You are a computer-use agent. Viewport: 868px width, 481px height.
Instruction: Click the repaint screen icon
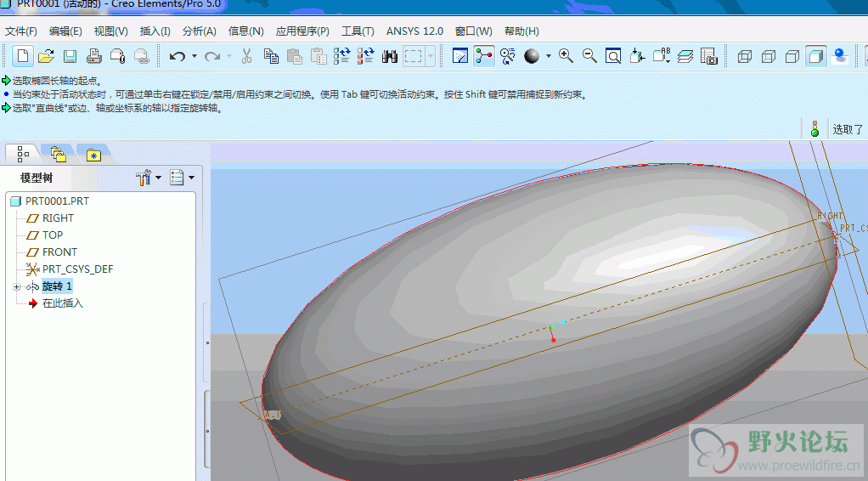(x=460, y=56)
